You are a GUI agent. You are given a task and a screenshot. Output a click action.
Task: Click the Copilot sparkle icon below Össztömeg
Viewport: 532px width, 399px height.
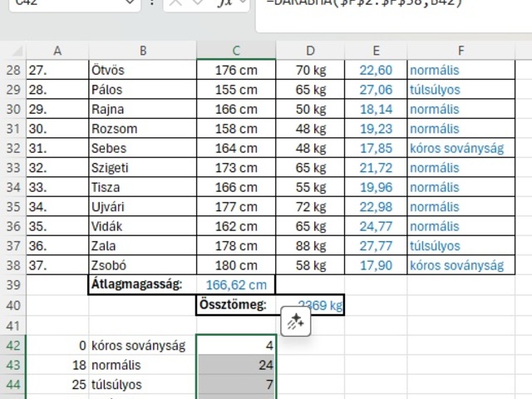(296, 323)
